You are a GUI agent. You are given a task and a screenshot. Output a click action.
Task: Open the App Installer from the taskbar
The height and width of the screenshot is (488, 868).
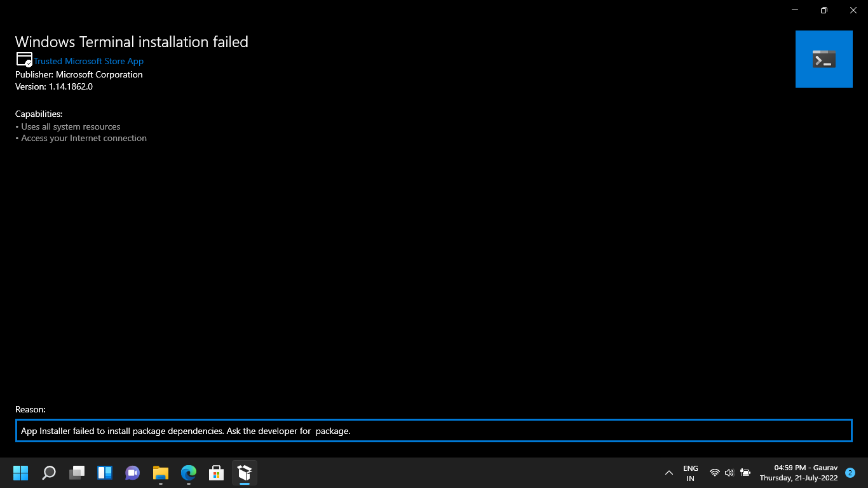coord(244,473)
